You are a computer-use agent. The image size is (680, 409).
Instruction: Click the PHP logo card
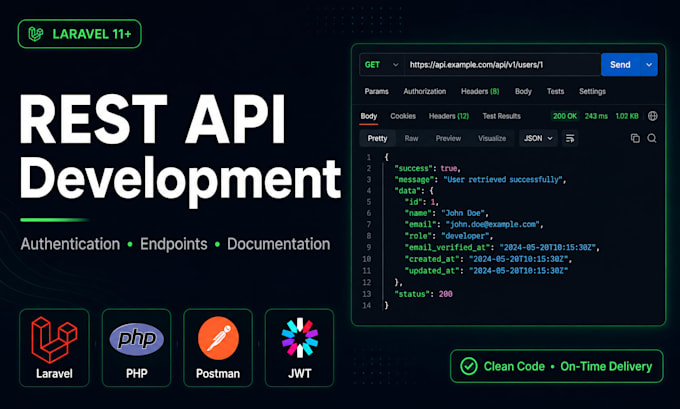137,347
